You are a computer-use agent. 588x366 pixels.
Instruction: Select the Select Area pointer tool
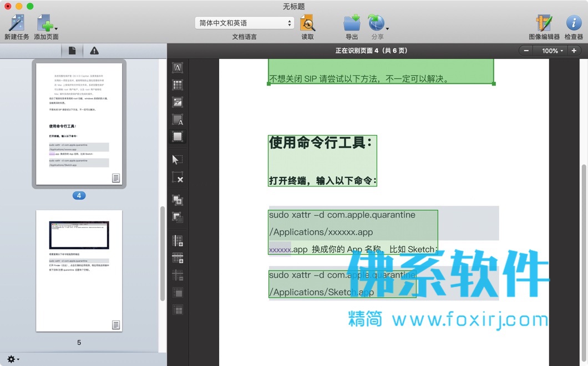(178, 160)
